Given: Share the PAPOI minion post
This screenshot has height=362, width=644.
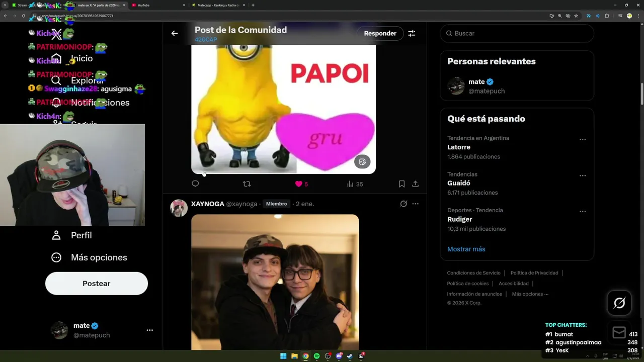Looking at the screenshot, I should click(x=416, y=184).
